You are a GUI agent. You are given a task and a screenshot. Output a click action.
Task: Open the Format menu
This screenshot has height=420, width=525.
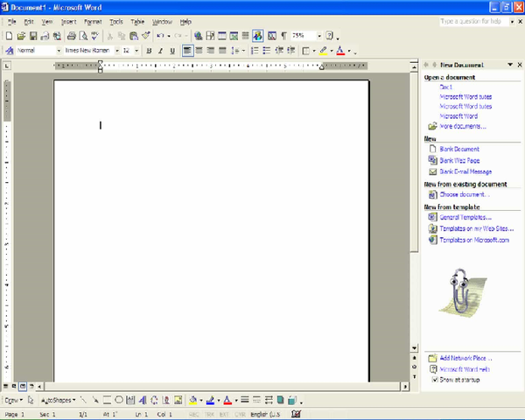click(93, 22)
